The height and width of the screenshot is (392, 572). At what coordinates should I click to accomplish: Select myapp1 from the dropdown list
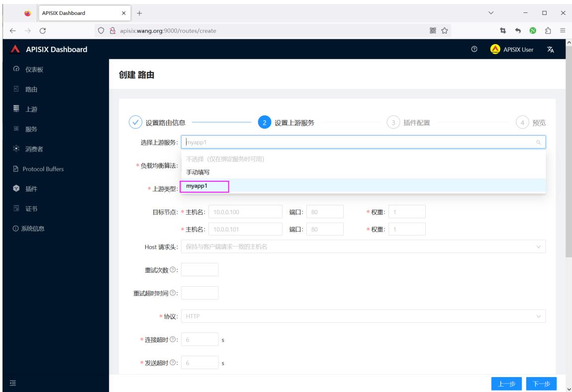[363, 186]
